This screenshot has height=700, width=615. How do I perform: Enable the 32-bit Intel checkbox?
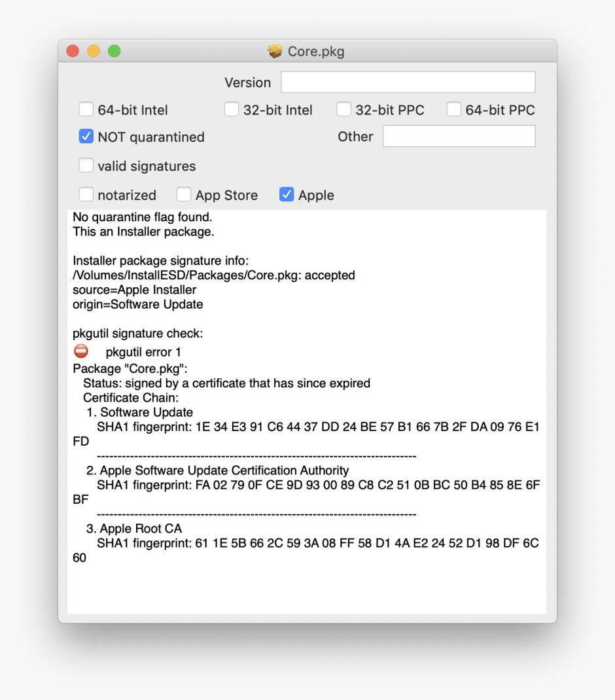(x=231, y=109)
